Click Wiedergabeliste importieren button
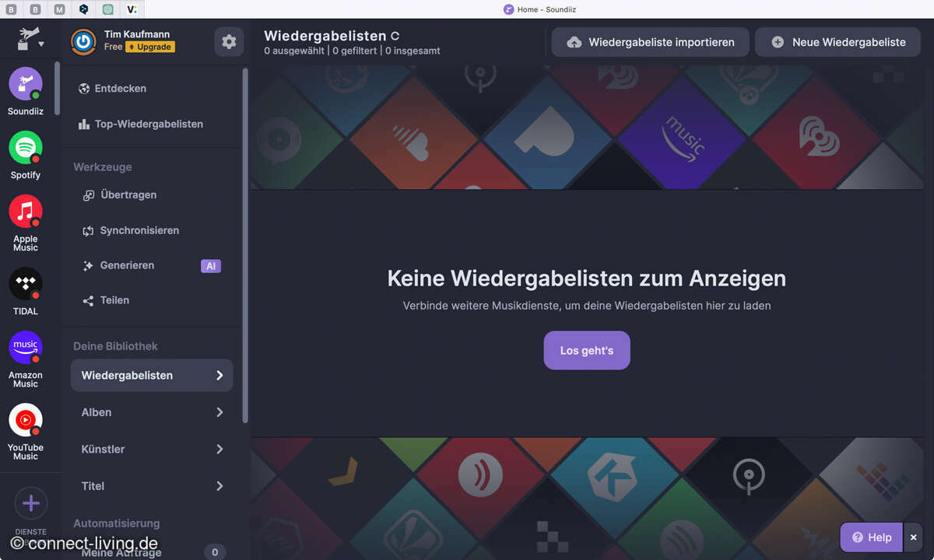The width and height of the screenshot is (934, 560). [x=651, y=42]
